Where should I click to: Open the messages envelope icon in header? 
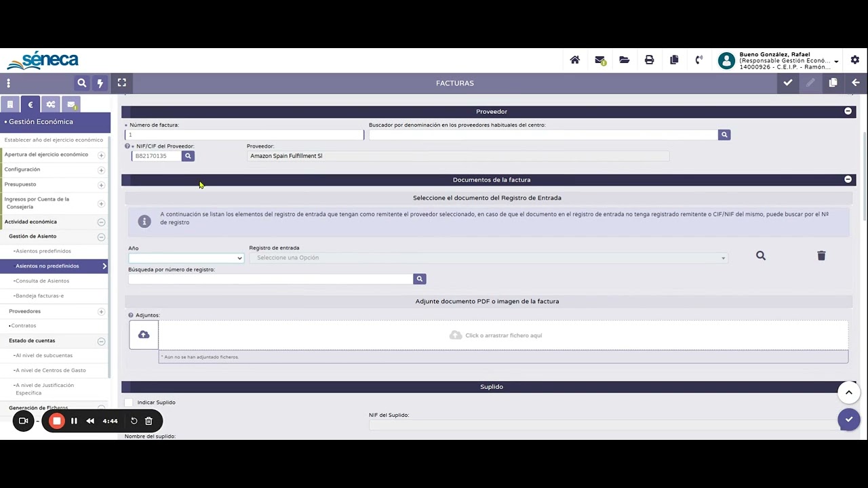pos(600,60)
